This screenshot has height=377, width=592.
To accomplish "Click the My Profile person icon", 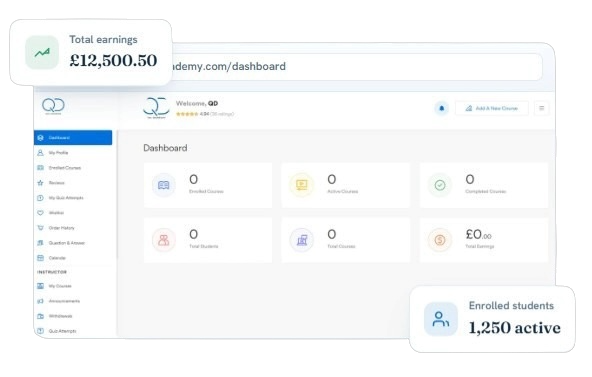I will pos(40,153).
